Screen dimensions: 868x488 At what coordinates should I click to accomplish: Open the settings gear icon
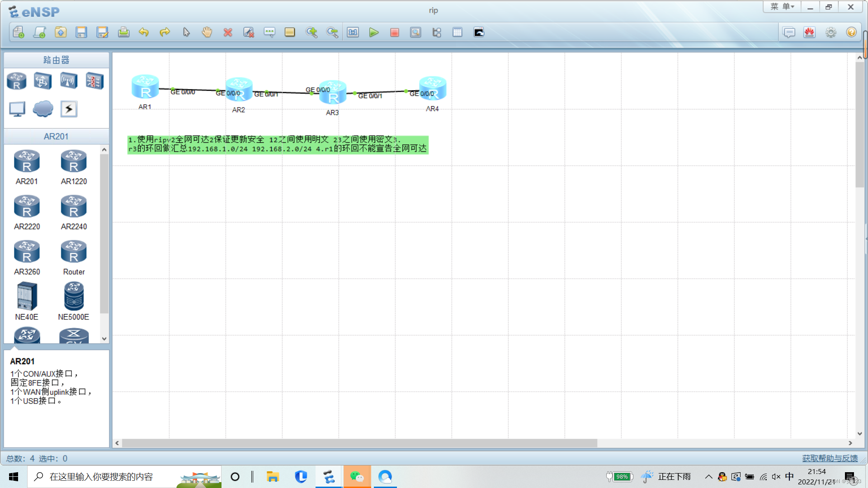click(830, 33)
